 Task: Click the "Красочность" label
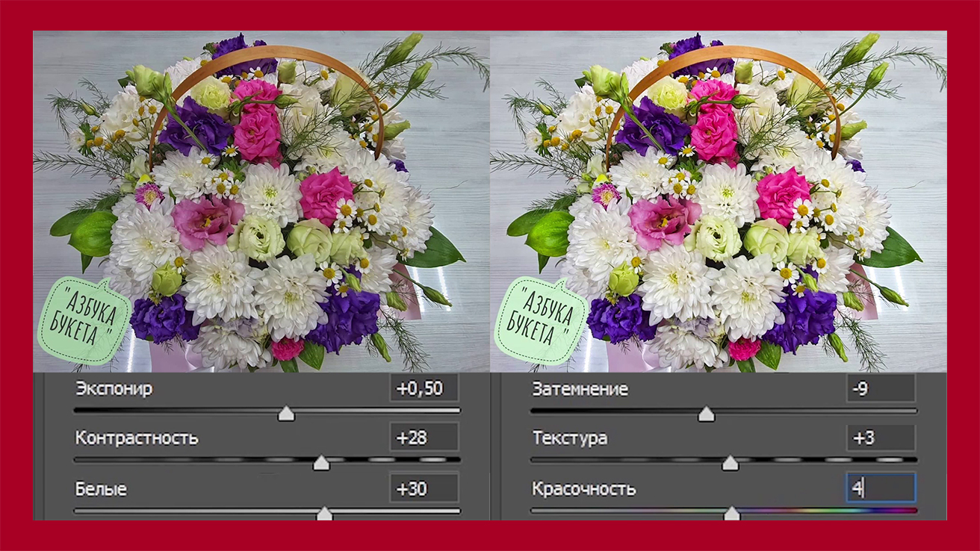(x=583, y=490)
